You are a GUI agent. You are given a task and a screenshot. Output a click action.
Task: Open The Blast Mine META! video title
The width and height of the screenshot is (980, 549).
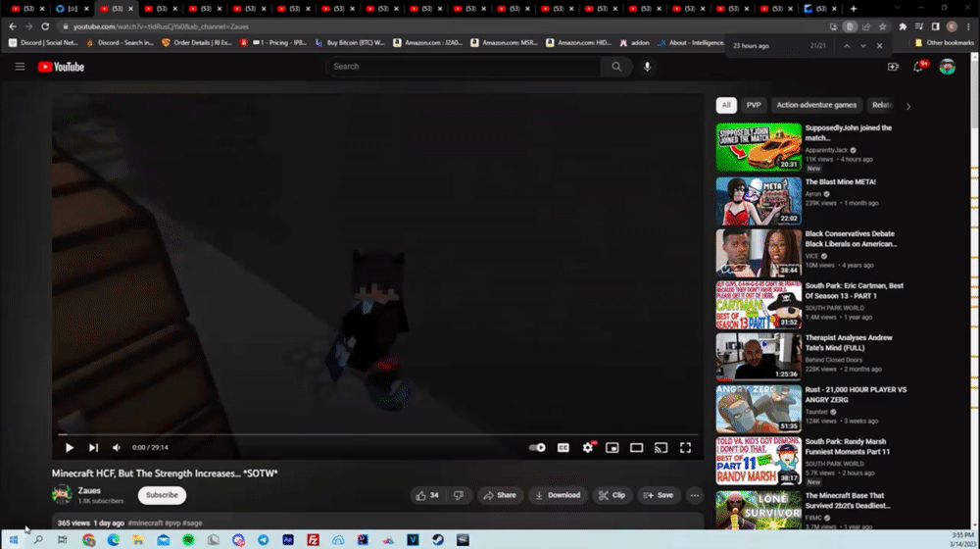point(840,182)
